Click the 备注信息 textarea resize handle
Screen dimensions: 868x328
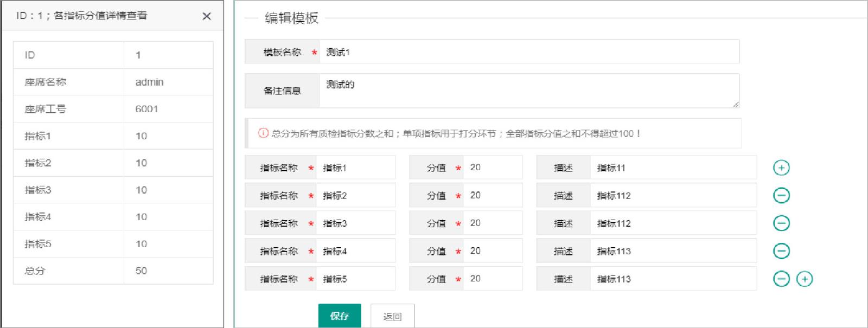coord(736,104)
